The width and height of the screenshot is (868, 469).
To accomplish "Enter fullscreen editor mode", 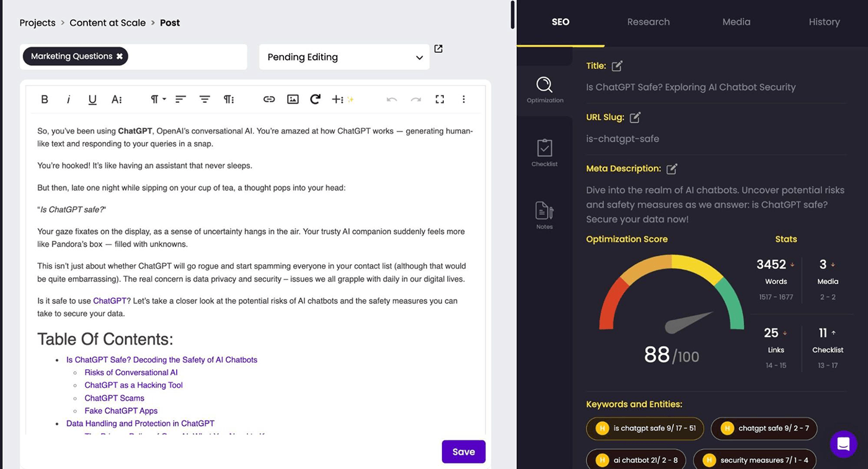I will coord(440,99).
